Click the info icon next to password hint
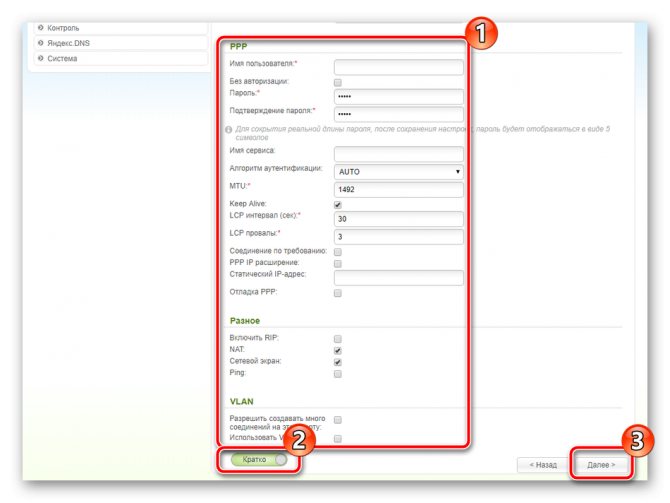The height and width of the screenshot is (503, 670). 229,129
